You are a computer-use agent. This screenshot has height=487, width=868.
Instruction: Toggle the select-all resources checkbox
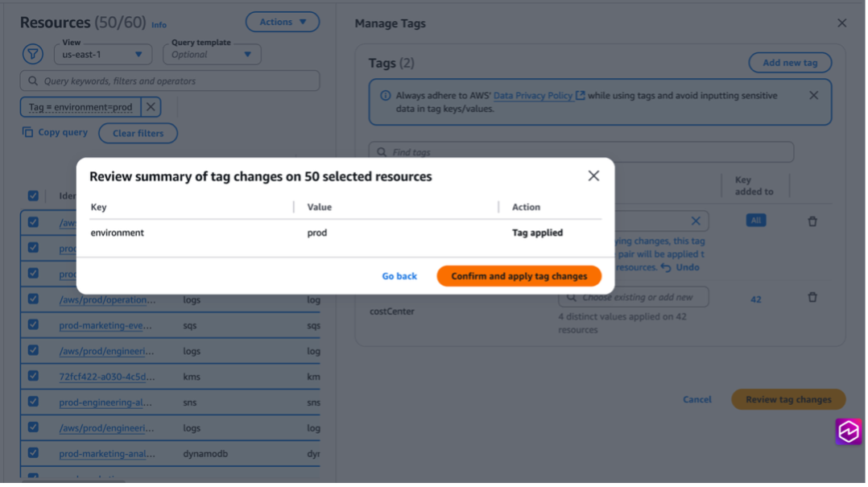pos(33,196)
